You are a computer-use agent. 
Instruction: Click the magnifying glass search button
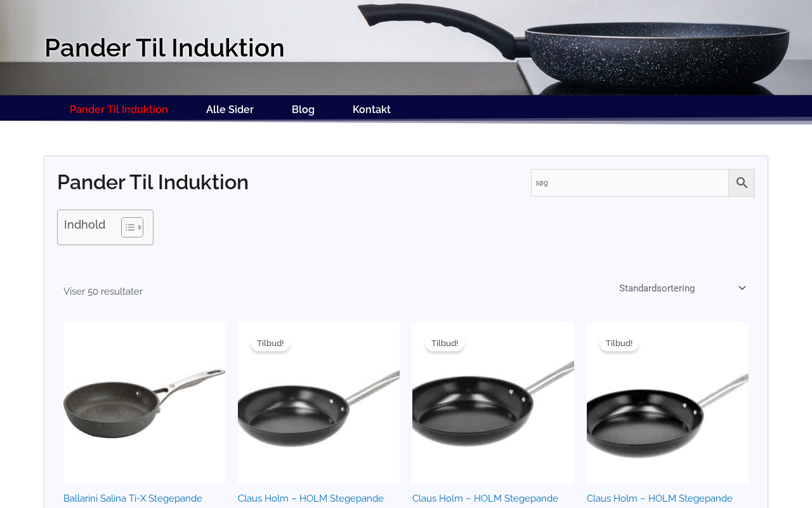click(x=742, y=183)
